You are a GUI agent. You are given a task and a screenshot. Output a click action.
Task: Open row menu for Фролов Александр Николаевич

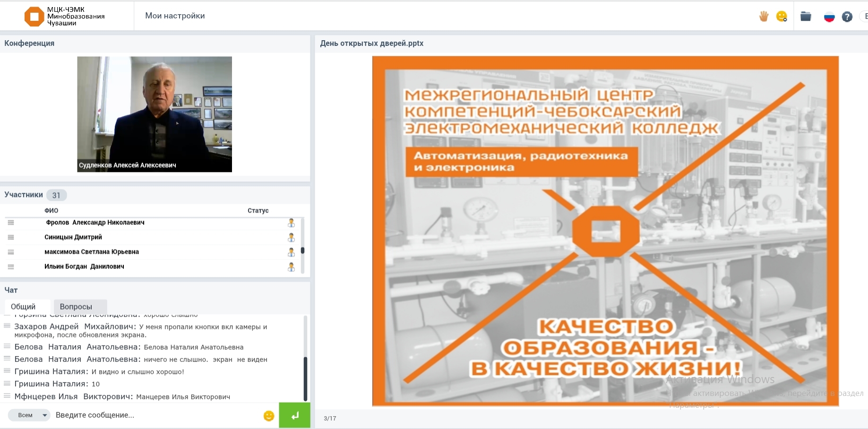[11, 223]
